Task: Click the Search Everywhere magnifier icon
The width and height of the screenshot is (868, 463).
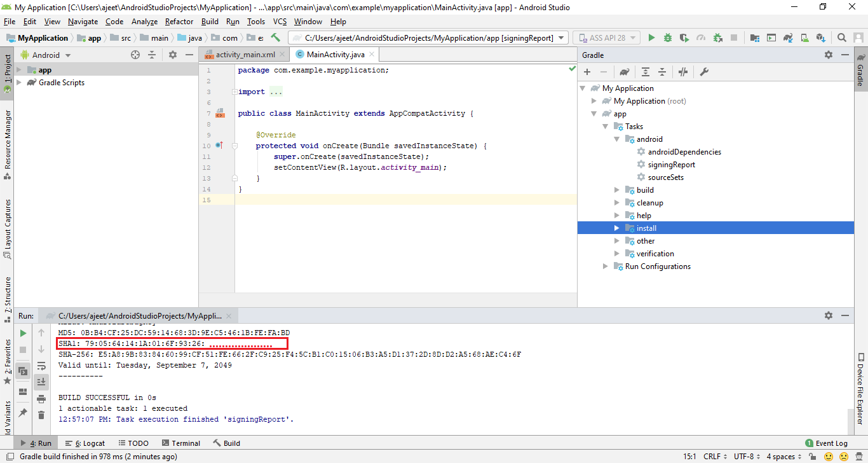Action: (x=841, y=38)
